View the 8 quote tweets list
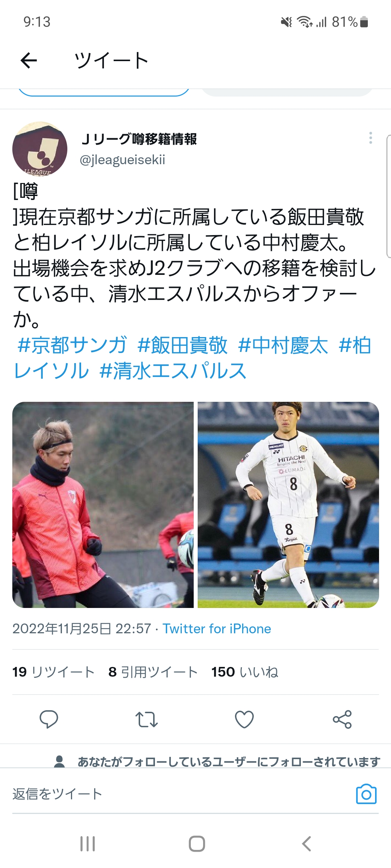Viewport: 391px width, 868px height. (x=153, y=672)
